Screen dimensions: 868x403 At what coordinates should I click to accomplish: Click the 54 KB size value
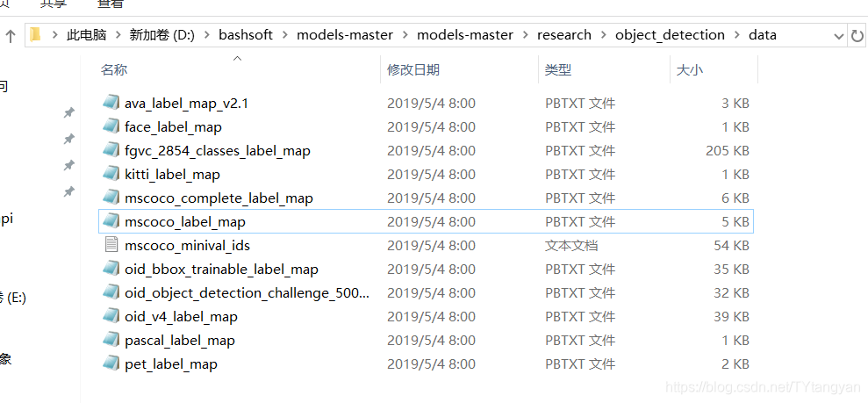732,245
